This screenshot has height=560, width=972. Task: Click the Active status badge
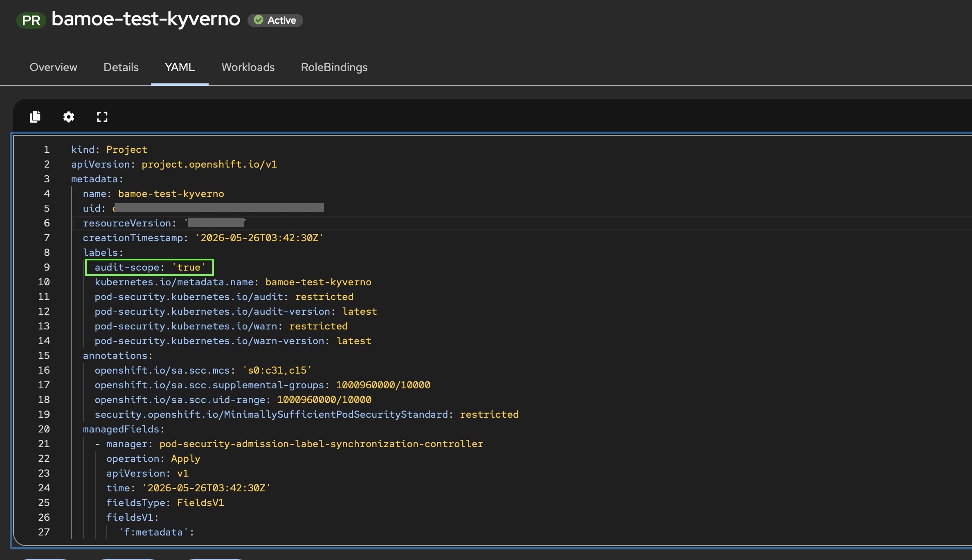tap(275, 20)
